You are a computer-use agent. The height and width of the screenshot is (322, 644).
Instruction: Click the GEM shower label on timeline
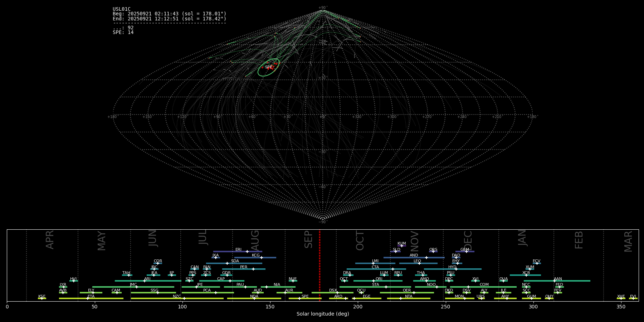click(465, 250)
